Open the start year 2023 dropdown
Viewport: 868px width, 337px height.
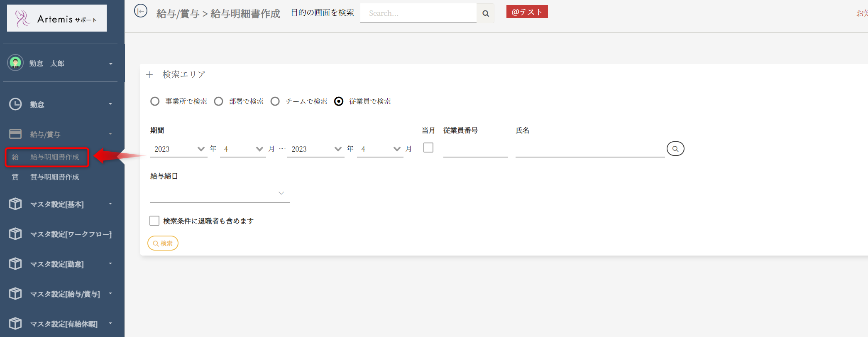(178, 149)
